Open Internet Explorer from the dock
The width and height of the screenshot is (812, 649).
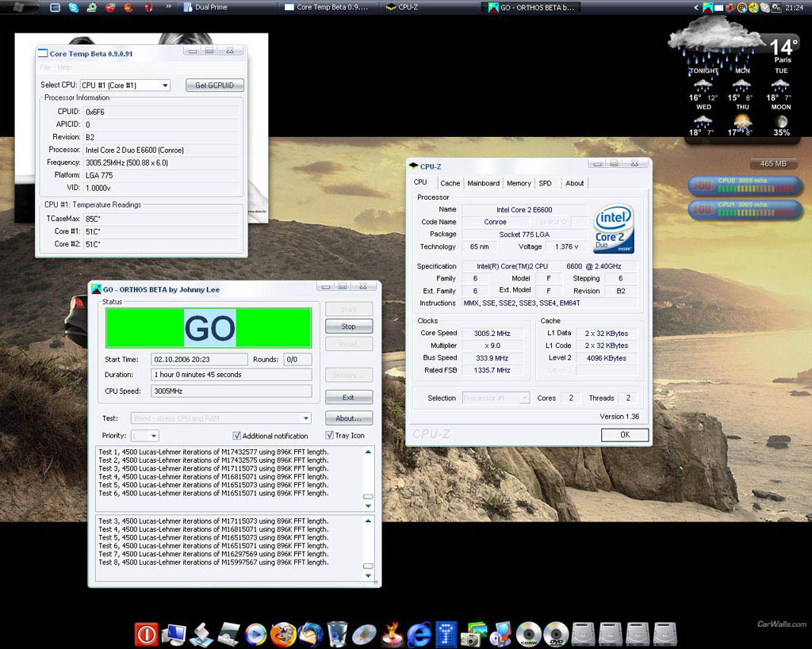tap(420, 634)
